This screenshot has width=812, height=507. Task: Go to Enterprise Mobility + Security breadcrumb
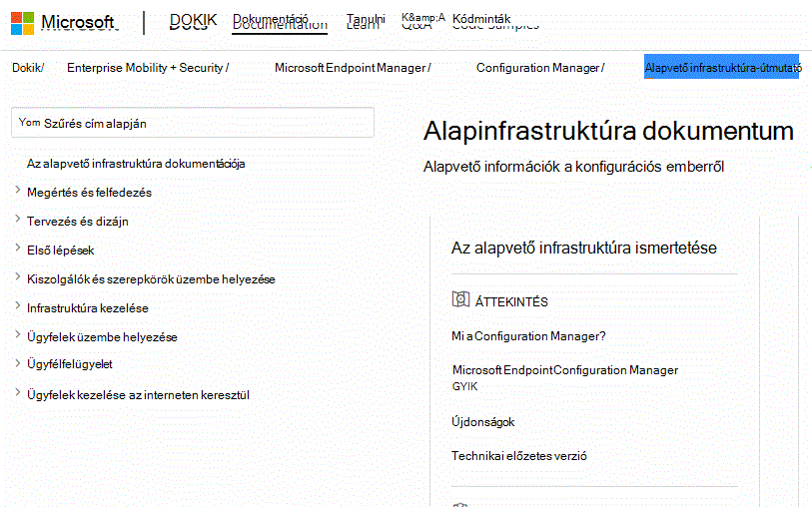(148, 68)
